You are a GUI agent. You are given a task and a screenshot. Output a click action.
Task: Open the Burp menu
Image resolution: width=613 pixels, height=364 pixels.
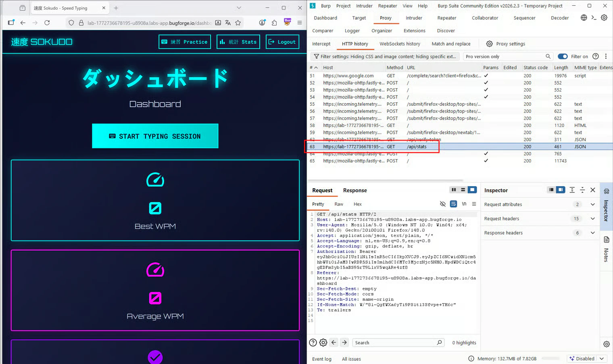[326, 6]
